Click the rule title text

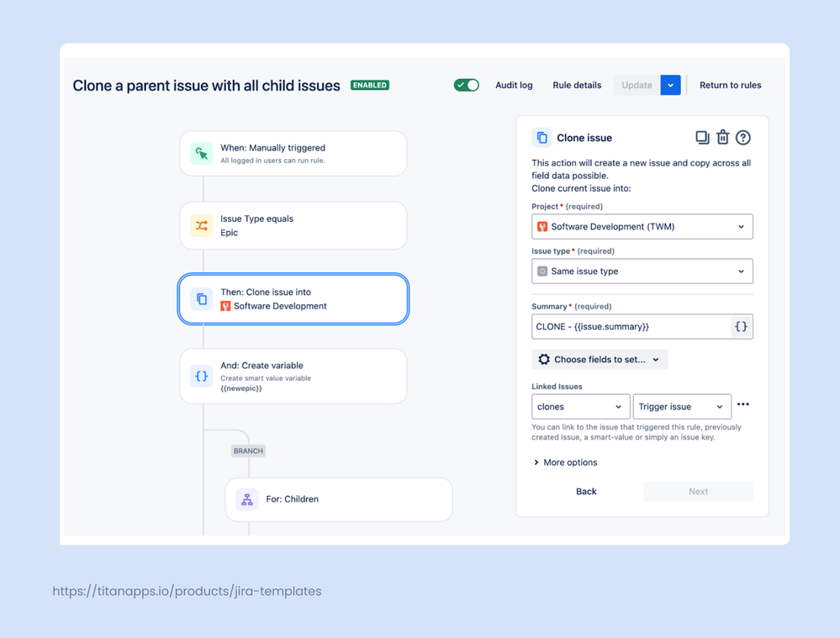206,86
